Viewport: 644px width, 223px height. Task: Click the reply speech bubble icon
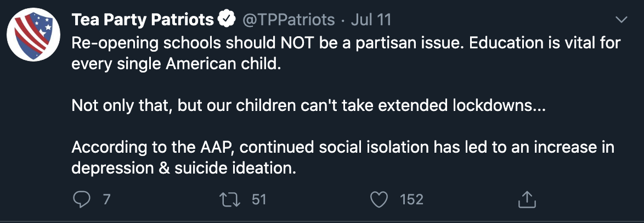(x=81, y=200)
